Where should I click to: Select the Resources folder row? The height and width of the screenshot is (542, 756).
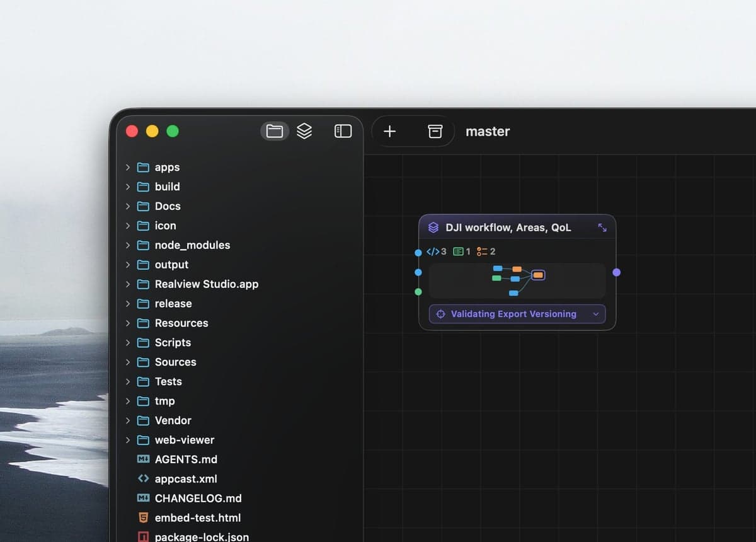pyautogui.click(x=240, y=323)
